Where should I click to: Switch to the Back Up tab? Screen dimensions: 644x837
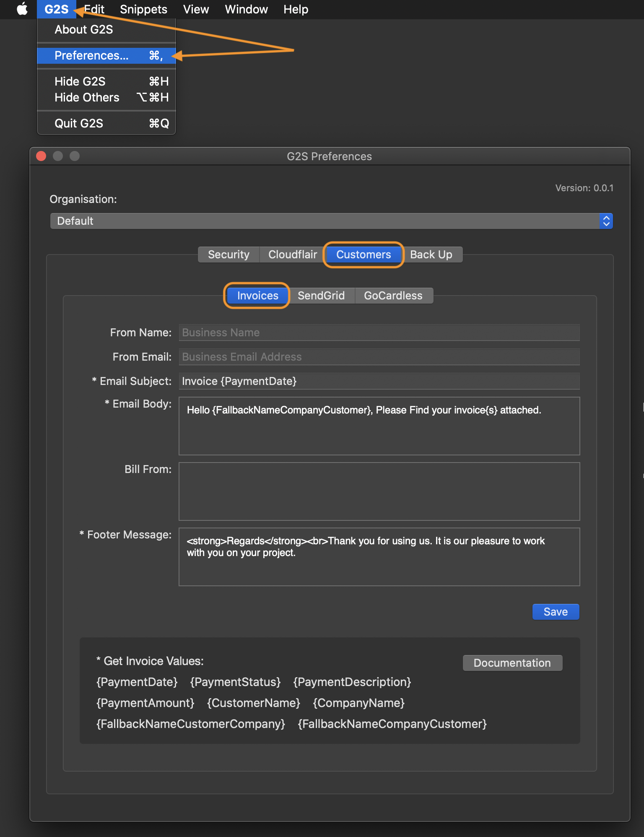click(431, 255)
